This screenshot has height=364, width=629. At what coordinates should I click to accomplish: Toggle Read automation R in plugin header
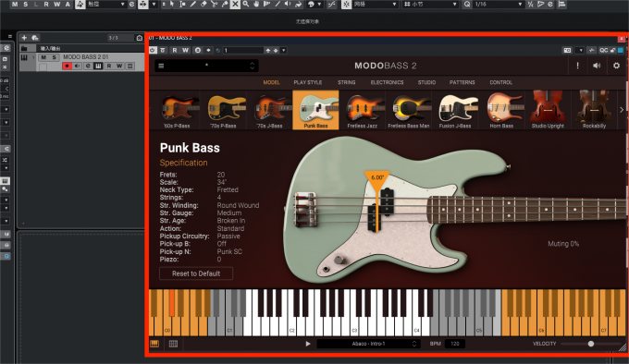175,50
